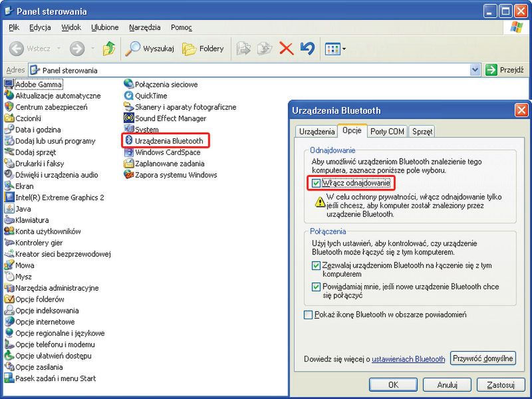Open the Widok menu

click(x=71, y=27)
